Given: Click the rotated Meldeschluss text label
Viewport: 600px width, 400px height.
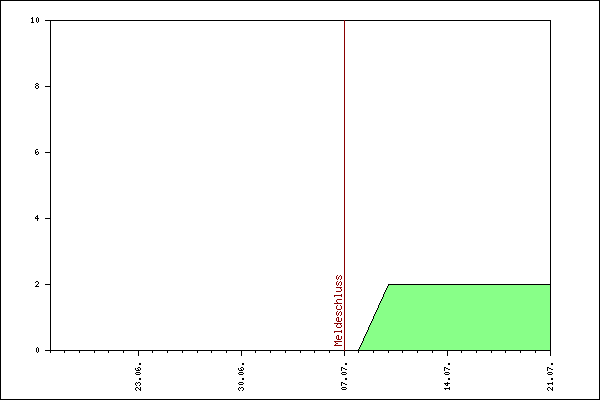Looking at the screenshot, I should point(339,310).
